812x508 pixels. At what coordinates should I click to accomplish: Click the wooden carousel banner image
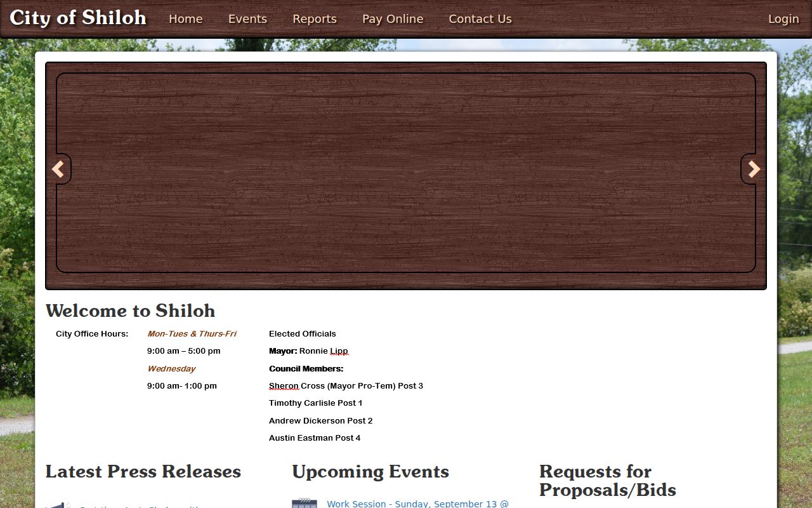(x=406, y=176)
